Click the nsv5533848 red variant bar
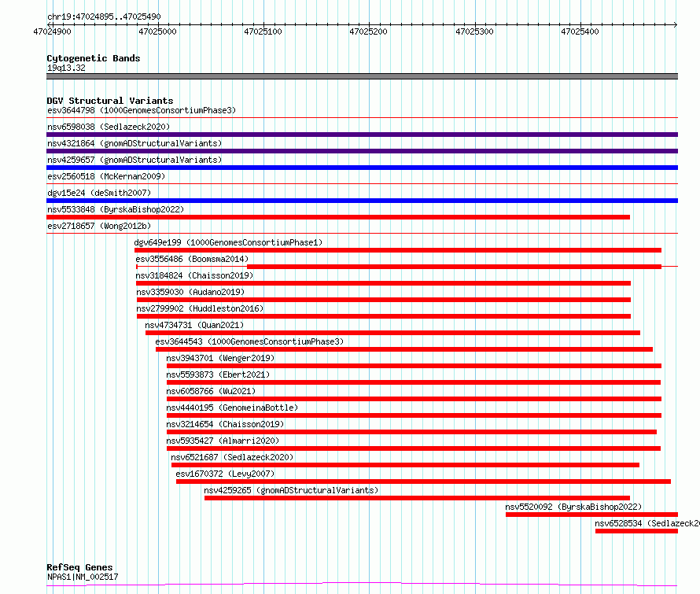700x594 pixels. tap(338, 217)
